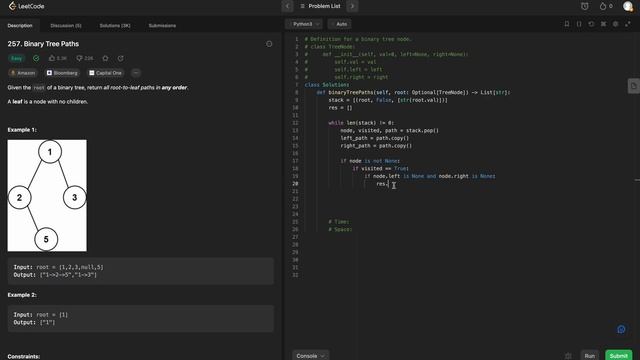Click the '# Time:' comment line
The width and height of the screenshot is (640, 360).
(x=339, y=222)
